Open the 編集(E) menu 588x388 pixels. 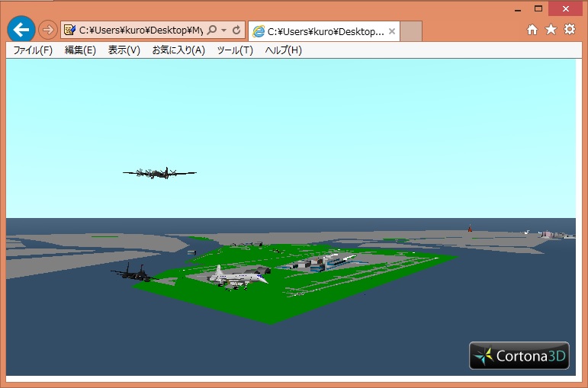point(80,50)
